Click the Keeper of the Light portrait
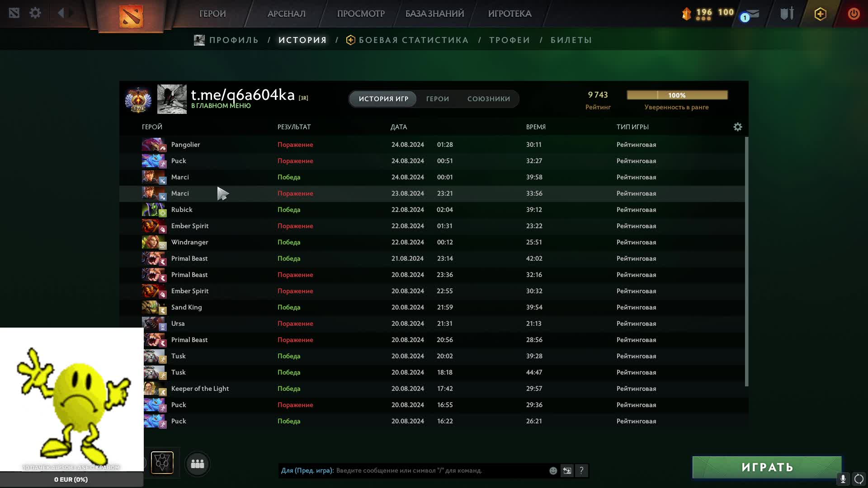This screenshot has height=488, width=868. click(x=155, y=389)
